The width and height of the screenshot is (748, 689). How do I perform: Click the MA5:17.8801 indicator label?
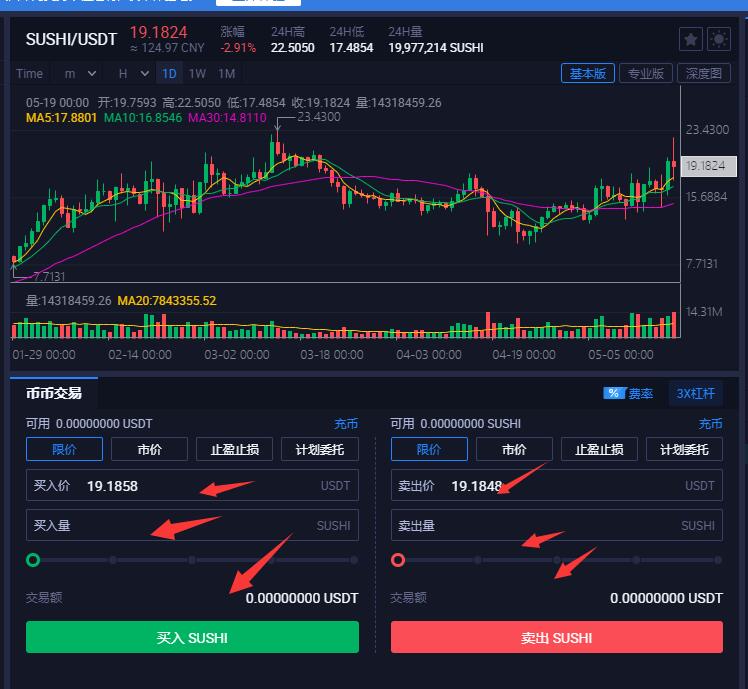(x=62, y=118)
